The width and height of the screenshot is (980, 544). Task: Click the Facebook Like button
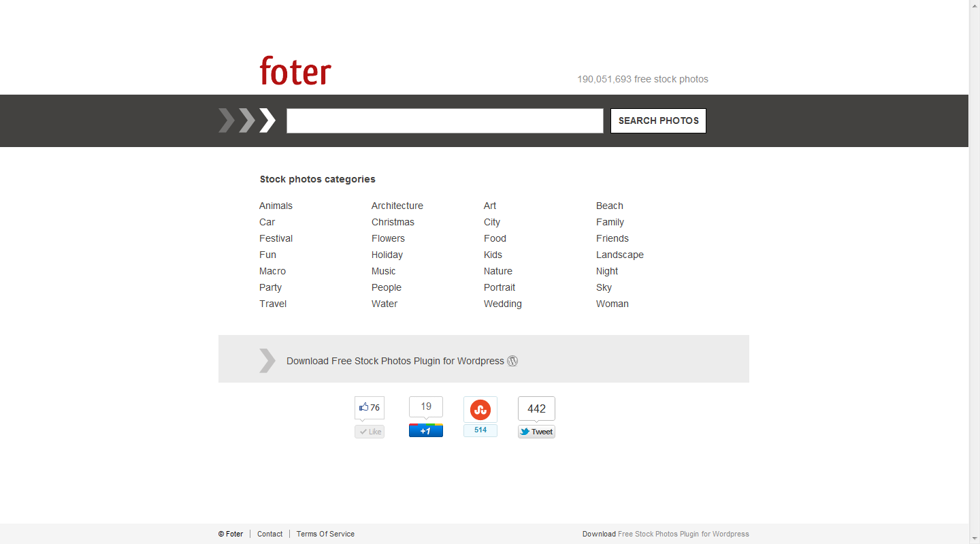370,432
